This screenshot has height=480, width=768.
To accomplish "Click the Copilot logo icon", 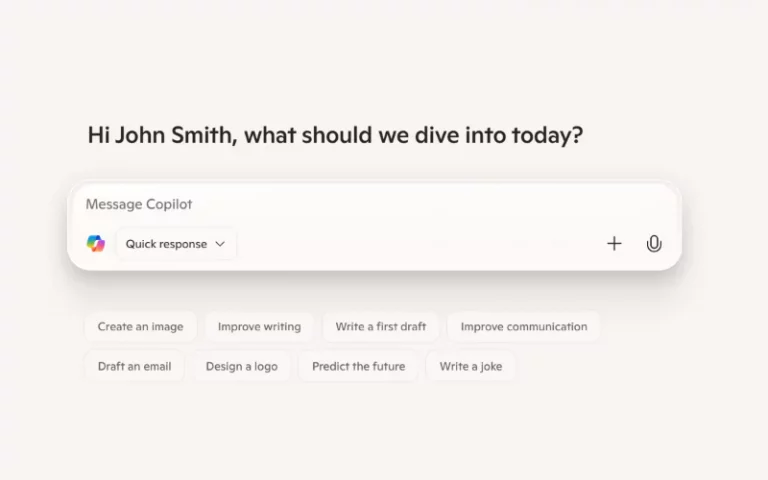I will tap(96, 244).
